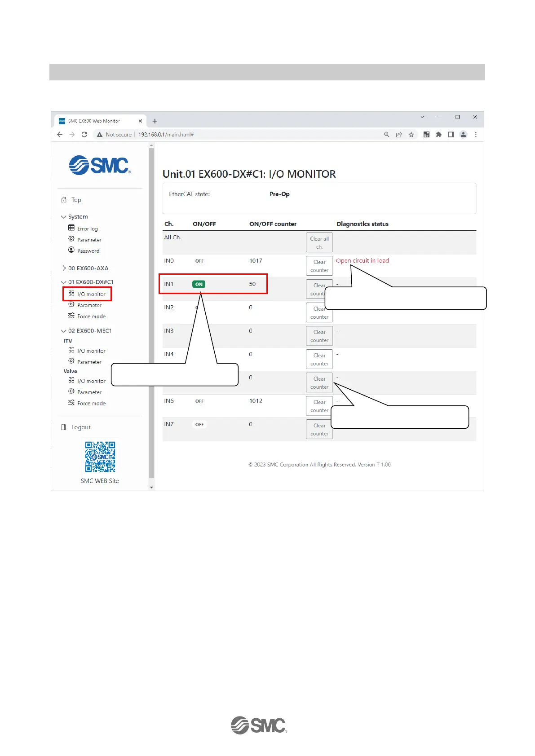Image resolution: width=535 pixels, height=756 pixels.
Task: Click the share page icon
Action: tap(399, 134)
